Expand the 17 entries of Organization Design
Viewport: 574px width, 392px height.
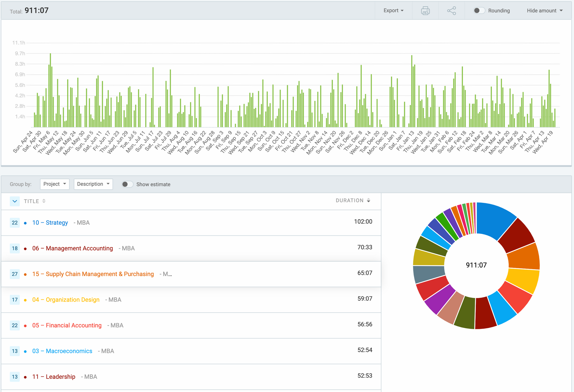[15, 300]
